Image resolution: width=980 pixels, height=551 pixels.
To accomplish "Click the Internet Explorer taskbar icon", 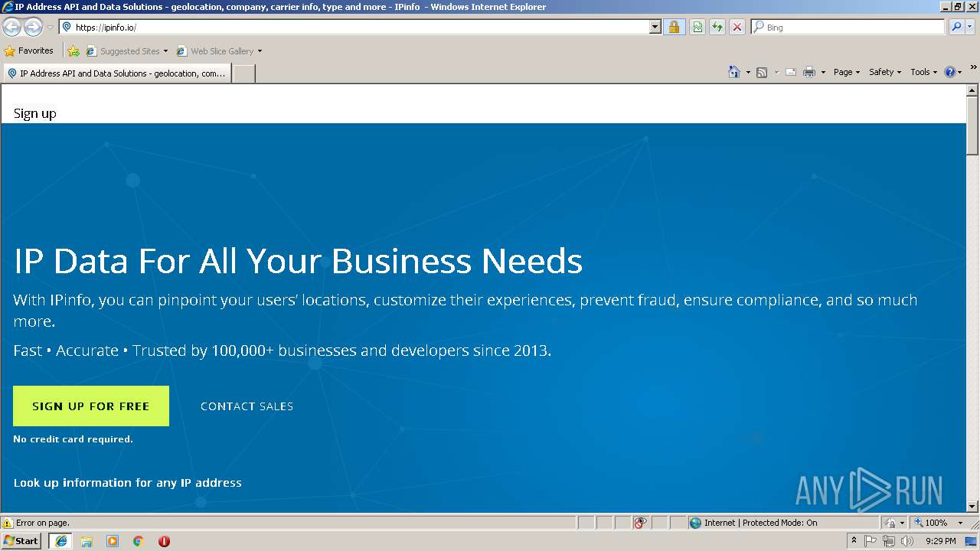I will (60, 541).
